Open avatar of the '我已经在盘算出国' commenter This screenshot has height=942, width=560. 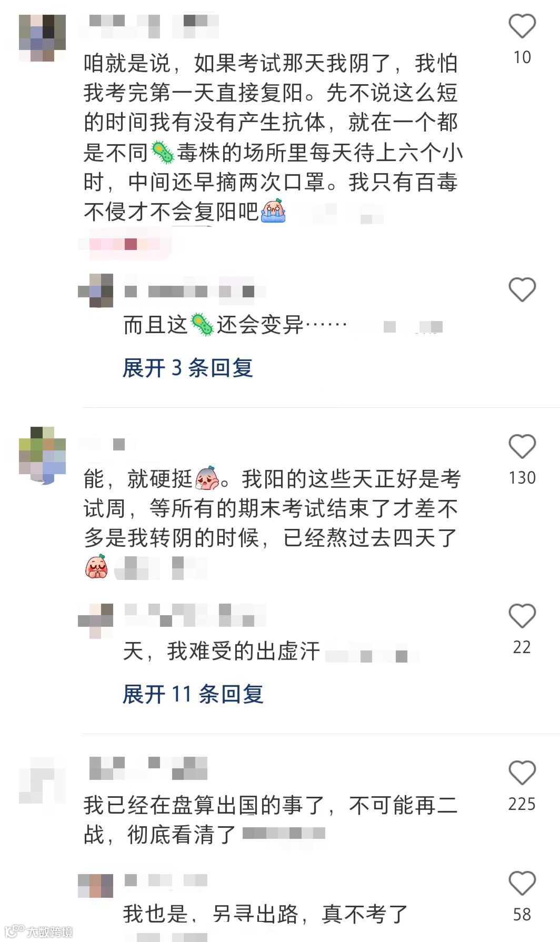coord(42,780)
